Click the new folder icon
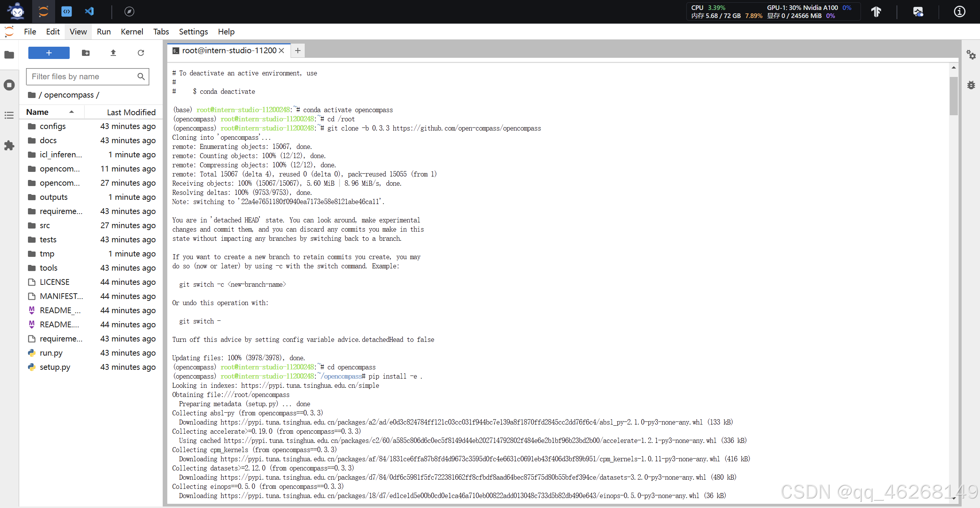Screen dimensions: 980x508 [86, 53]
